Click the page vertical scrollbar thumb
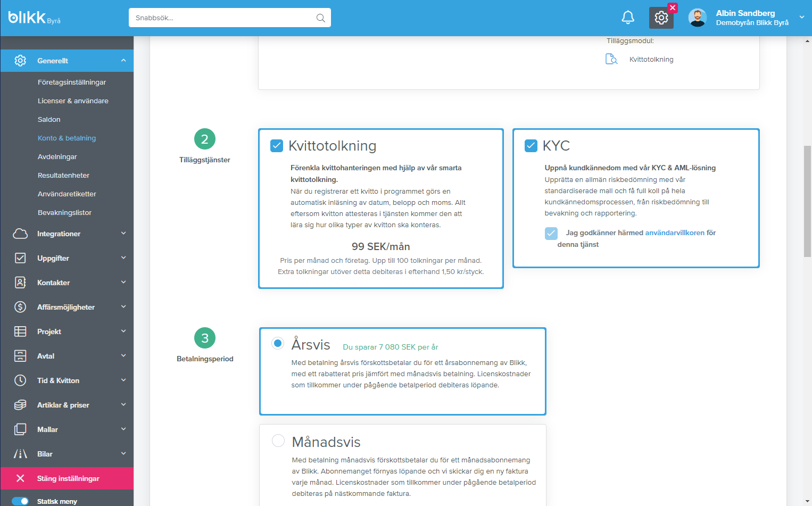Image resolution: width=812 pixels, height=506 pixels. click(807, 201)
